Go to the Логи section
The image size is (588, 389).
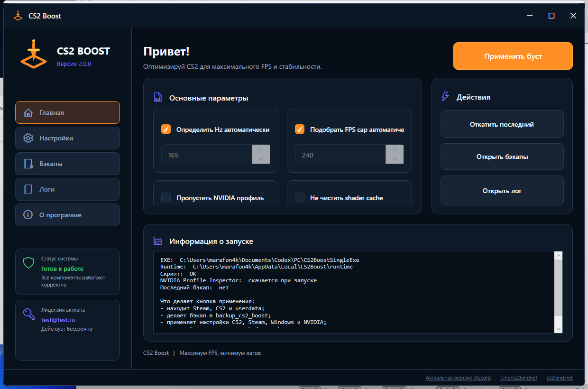pos(67,189)
